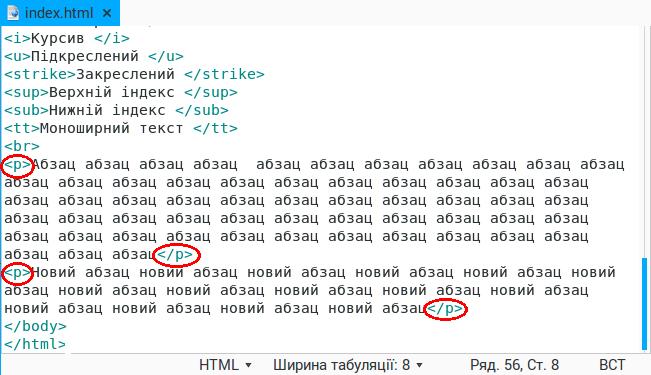The height and width of the screenshot is (375, 651).
Task: Open the HTML language dropdown
Action: pyautogui.click(x=225, y=365)
